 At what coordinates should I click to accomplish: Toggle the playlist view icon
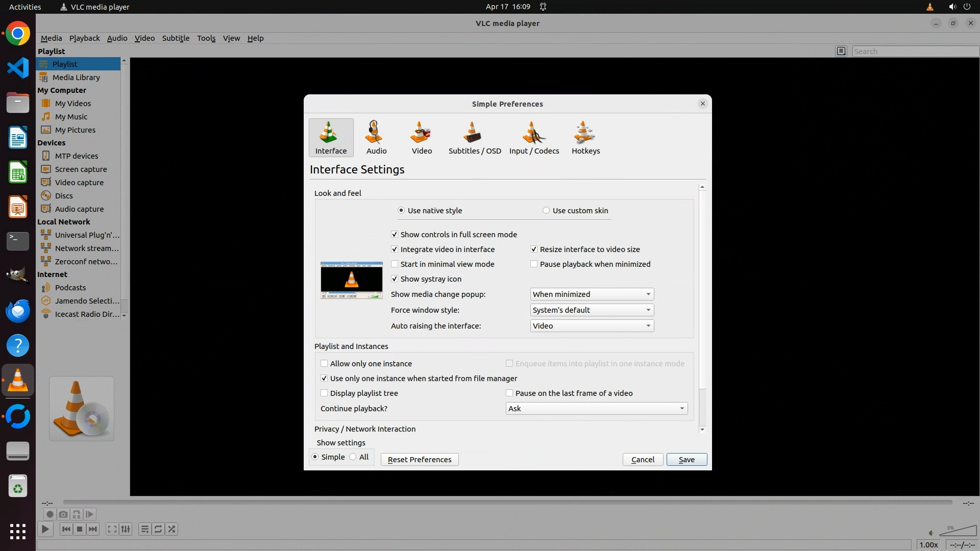coord(145,529)
